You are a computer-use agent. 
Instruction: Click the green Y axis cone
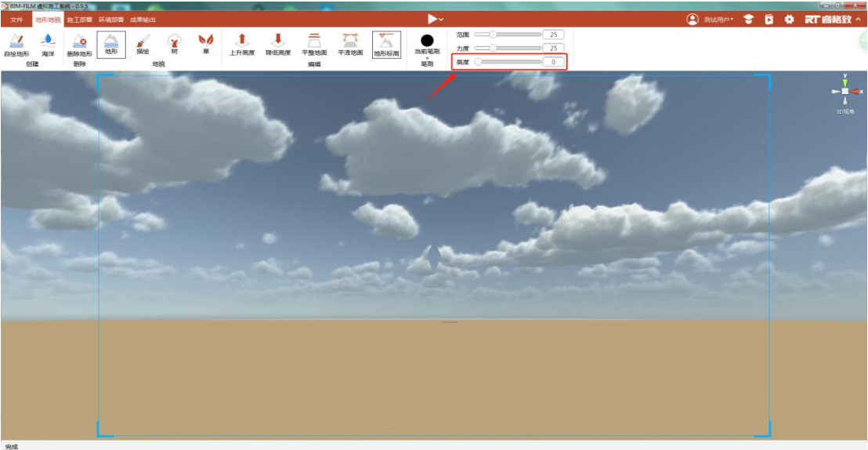[844, 82]
